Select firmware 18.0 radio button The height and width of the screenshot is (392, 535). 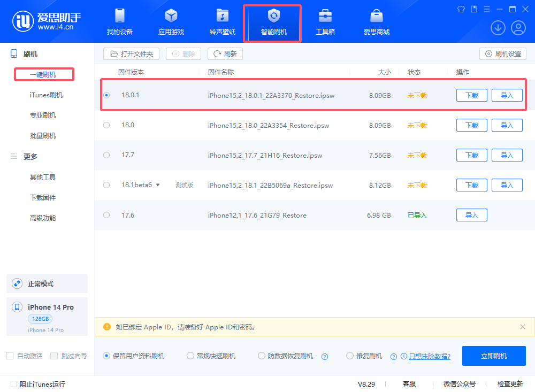point(107,125)
